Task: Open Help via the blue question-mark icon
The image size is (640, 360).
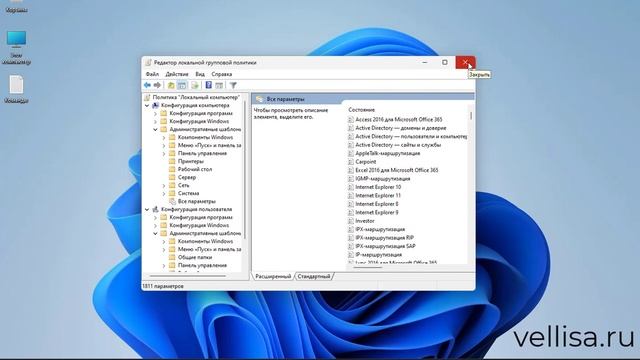Action: click(x=209, y=85)
